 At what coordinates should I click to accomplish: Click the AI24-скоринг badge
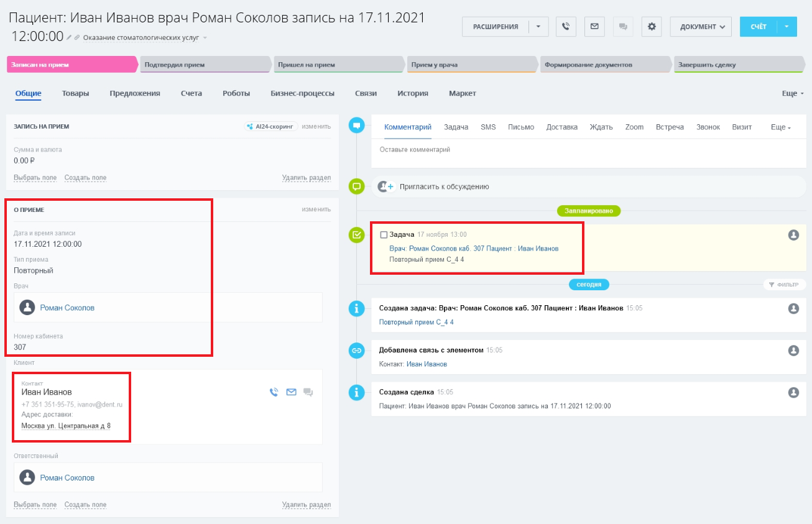point(270,126)
